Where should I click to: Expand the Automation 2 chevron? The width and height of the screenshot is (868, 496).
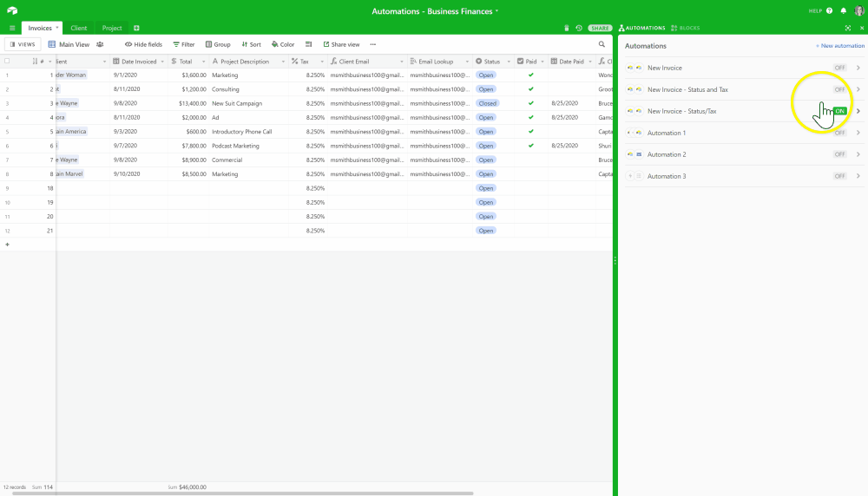[x=858, y=154]
